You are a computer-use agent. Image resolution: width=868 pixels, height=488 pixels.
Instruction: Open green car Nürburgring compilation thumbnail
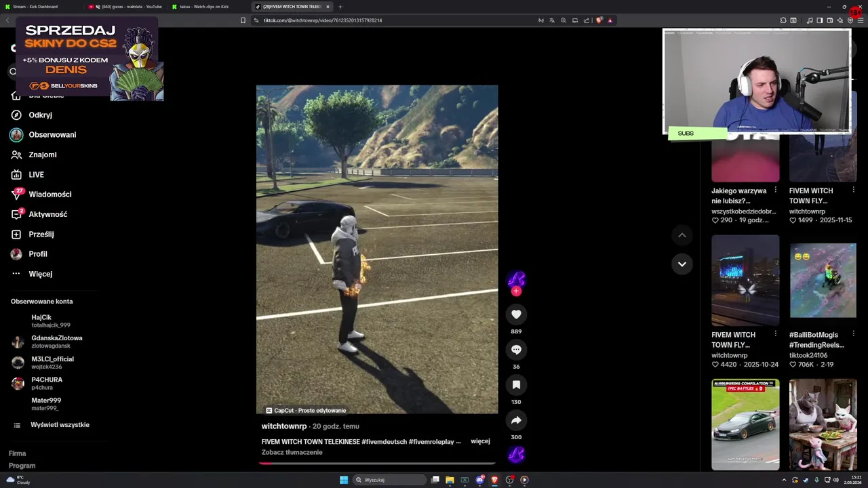745,425
